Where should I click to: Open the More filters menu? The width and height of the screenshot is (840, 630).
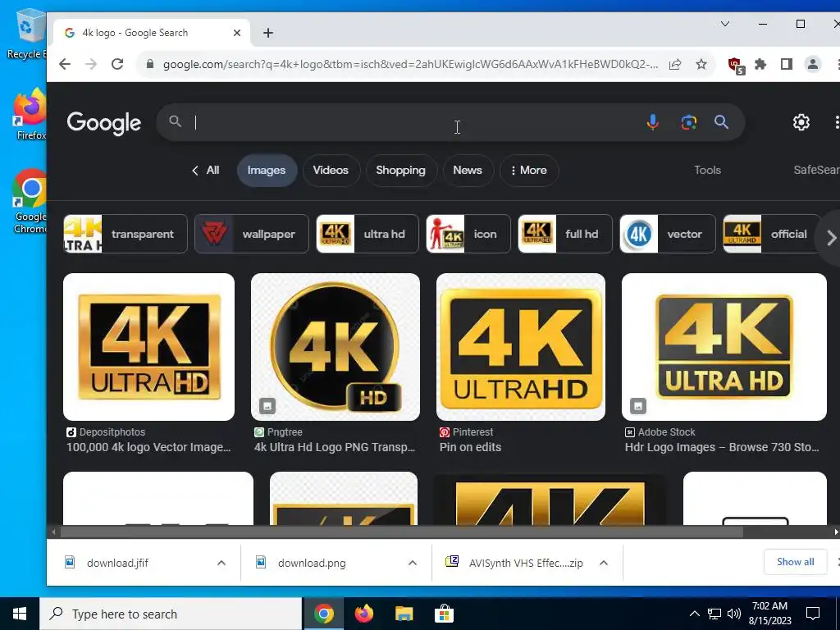[529, 171]
